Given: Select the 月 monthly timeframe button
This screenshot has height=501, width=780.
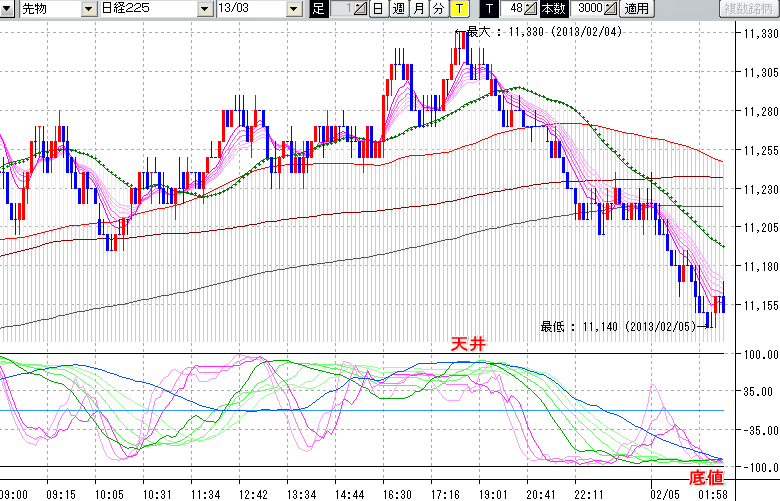Looking at the screenshot, I should coord(418,9).
